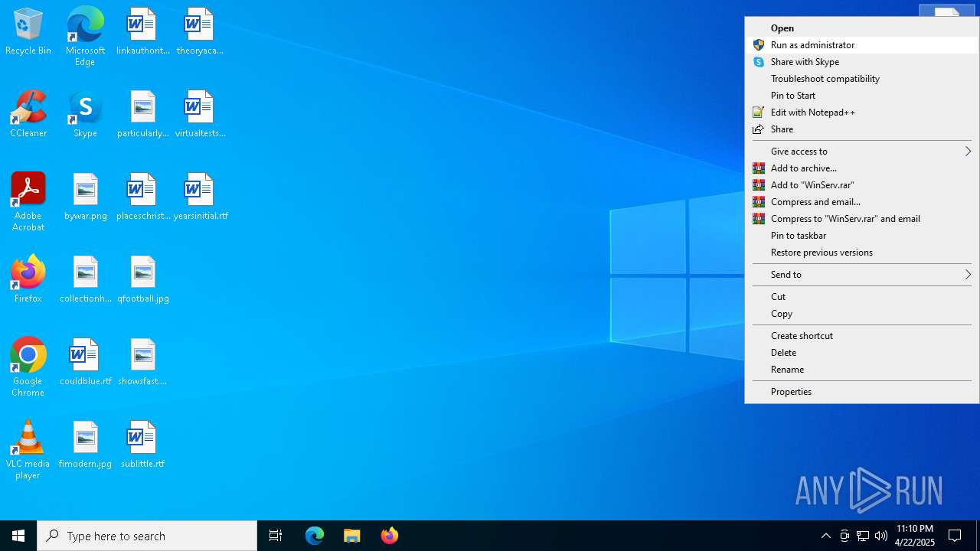Select the Skype desktop shortcut
This screenshot has width=980, height=551.
[85, 115]
